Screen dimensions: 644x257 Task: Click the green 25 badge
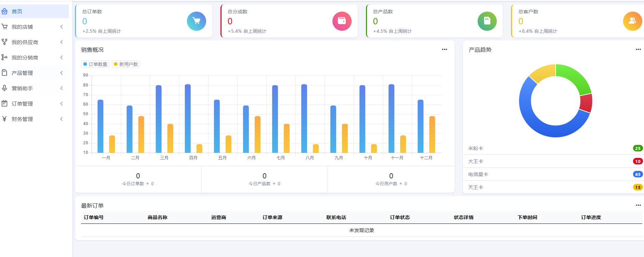pyautogui.click(x=638, y=148)
